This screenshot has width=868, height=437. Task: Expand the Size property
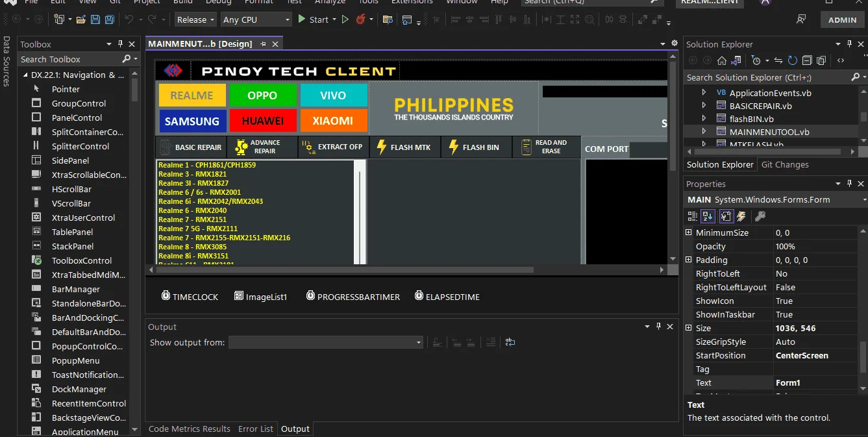[x=689, y=328]
